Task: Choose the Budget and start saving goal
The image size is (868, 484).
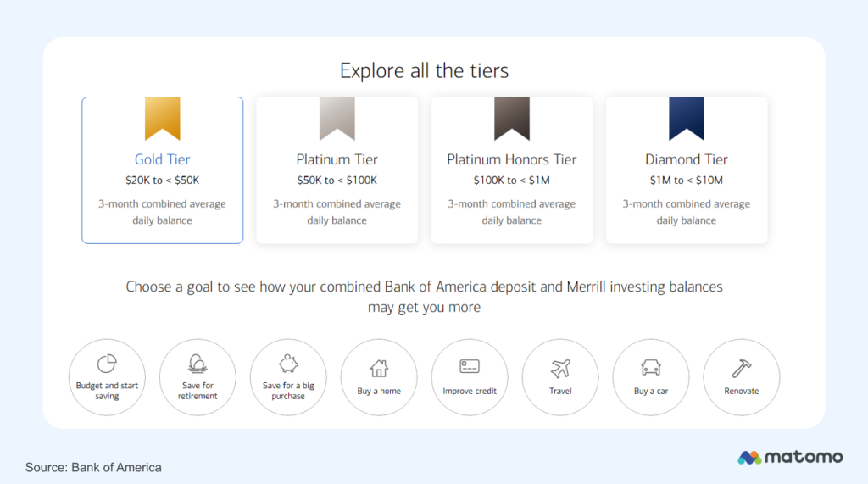Action: pos(107,377)
